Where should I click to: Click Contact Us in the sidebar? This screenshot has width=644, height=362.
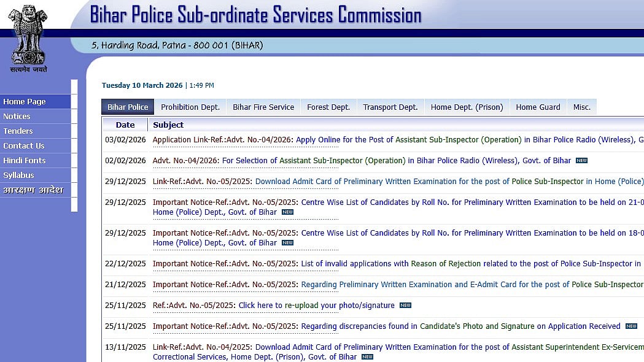tap(24, 146)
